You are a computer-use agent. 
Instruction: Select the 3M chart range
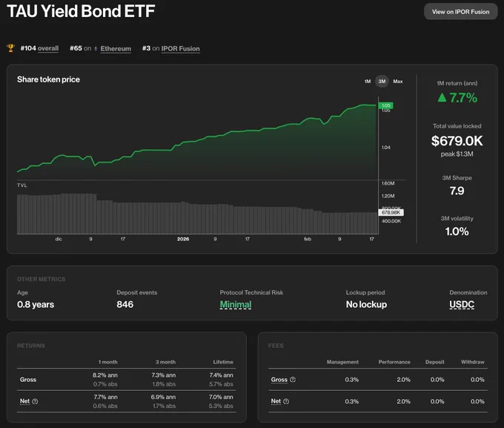pos(382,82)
